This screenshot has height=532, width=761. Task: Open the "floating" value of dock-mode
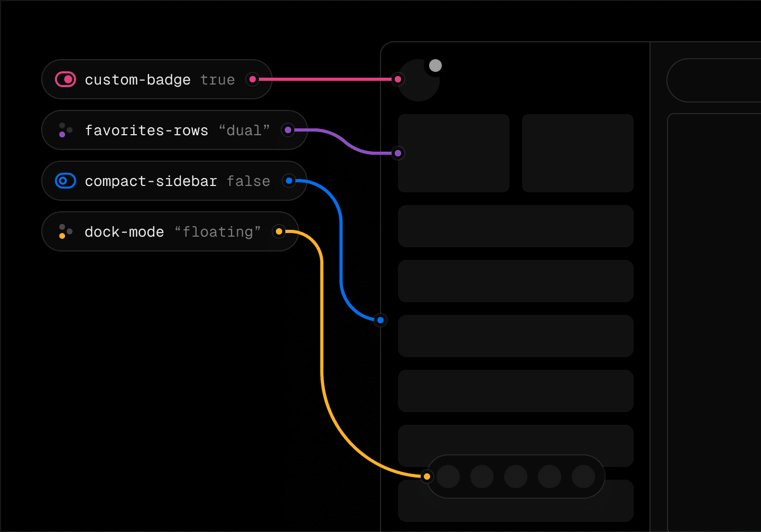[218, 231]
